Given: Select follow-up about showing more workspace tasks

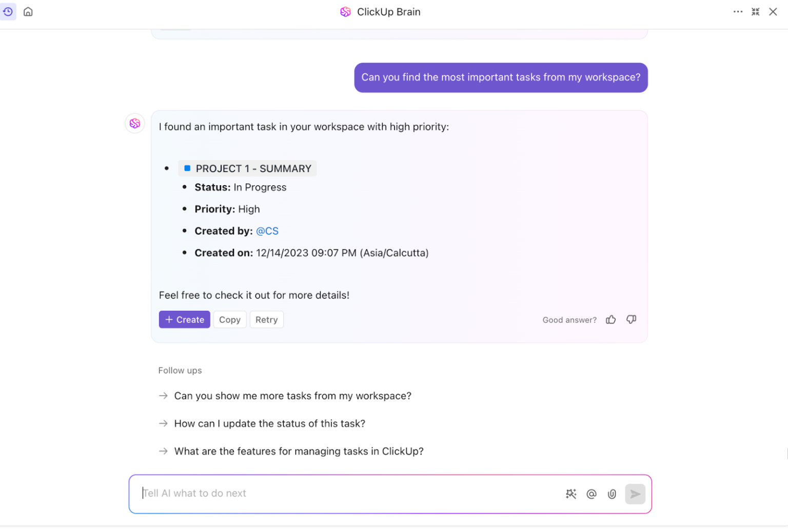Looking at the screenshot, I should click(292, 396).
